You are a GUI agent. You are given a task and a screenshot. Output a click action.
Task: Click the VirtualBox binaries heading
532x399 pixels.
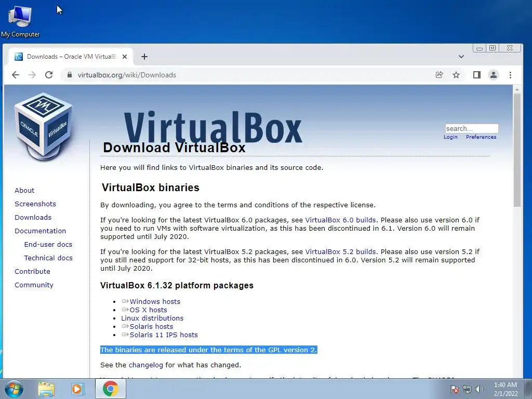pyautogui.click(x=150, y=188)
